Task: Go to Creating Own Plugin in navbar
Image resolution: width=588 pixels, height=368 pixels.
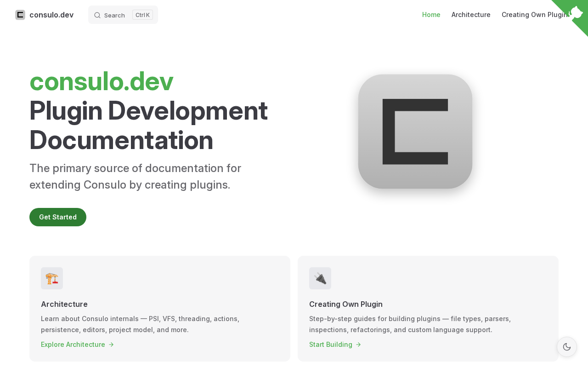Action: click(x=535, y=15)
